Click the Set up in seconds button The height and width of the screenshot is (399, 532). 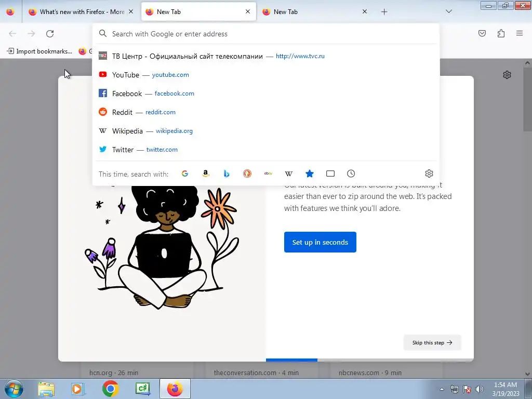tap(320, 242)
